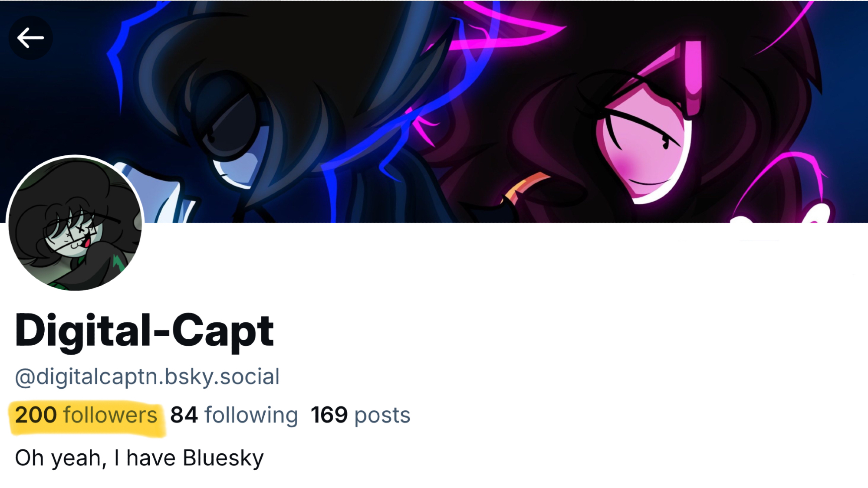Click the 169 posts count
Image resolution: width=868 pixels, height=488 pixels.
pyautogui.click(x=361, y=415)
